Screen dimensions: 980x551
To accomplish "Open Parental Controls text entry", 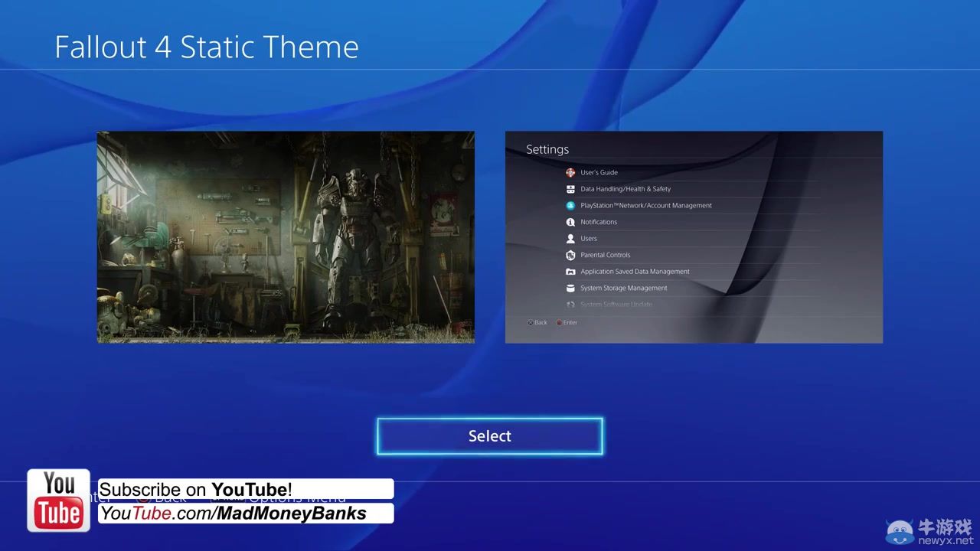I will point(606,256).
